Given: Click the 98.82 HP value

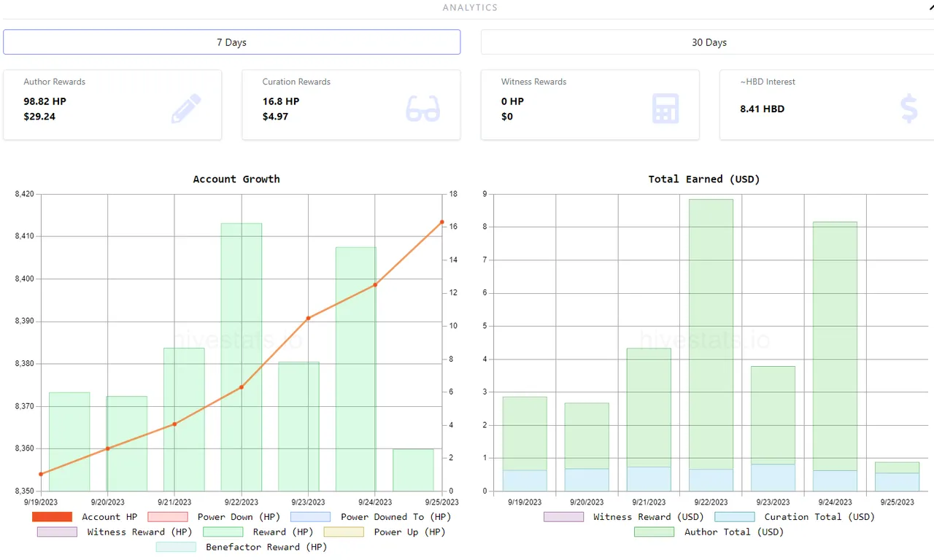Looking at the screenshot, I should click(45, 101).
